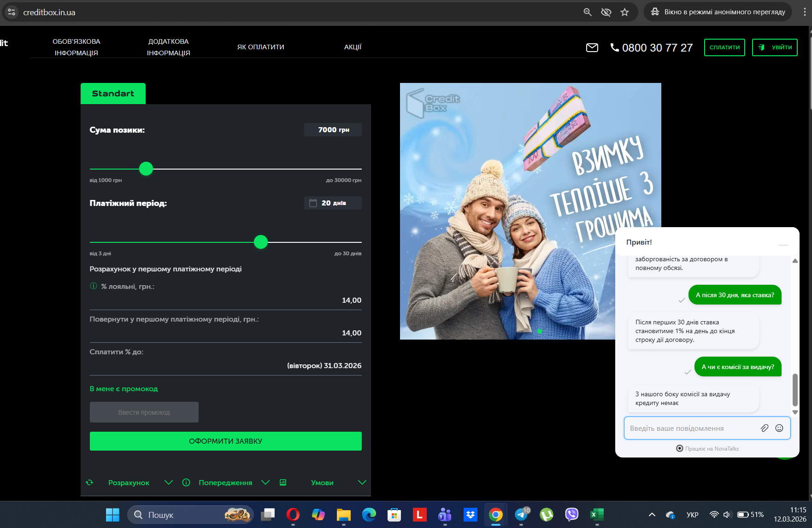Click the phone handset icon
This screenshot has height=528, width=812.
click(615, 47)
